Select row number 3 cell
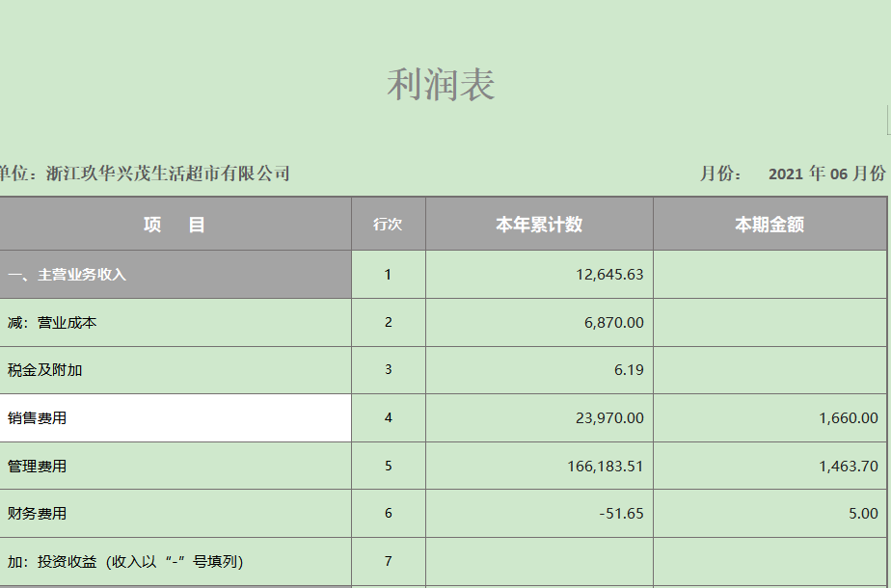Viewport: 891px width, 588px height. pyautogui.click(x=389, y=370)
